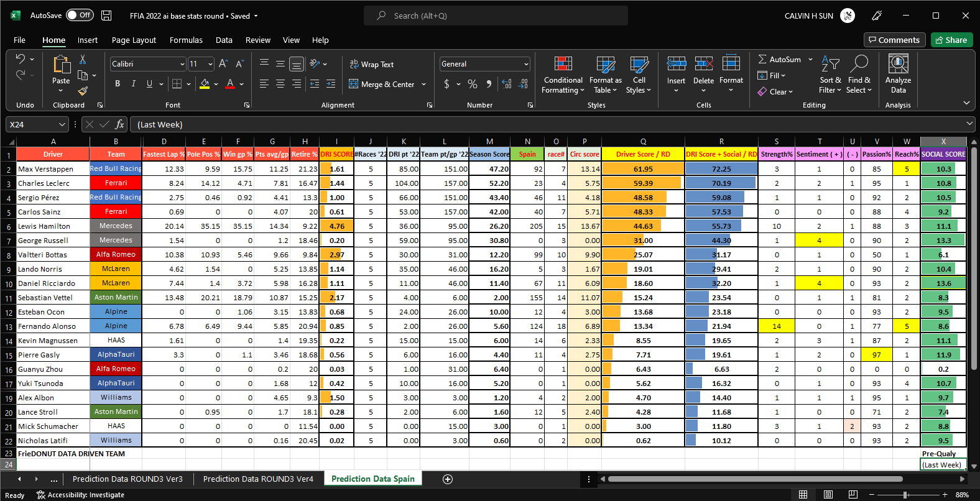Toggle Wrap Text
The image size is (980, 501).
(x=372, y=64)
